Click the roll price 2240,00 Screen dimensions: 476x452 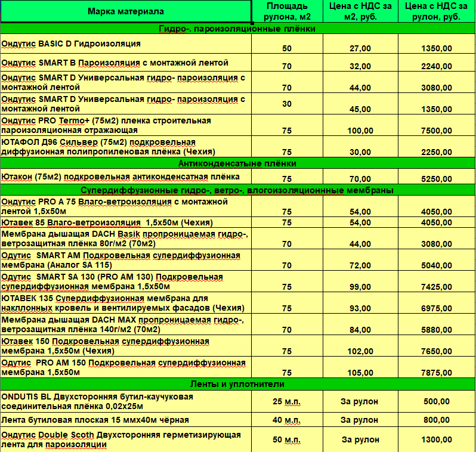(437, 66)
